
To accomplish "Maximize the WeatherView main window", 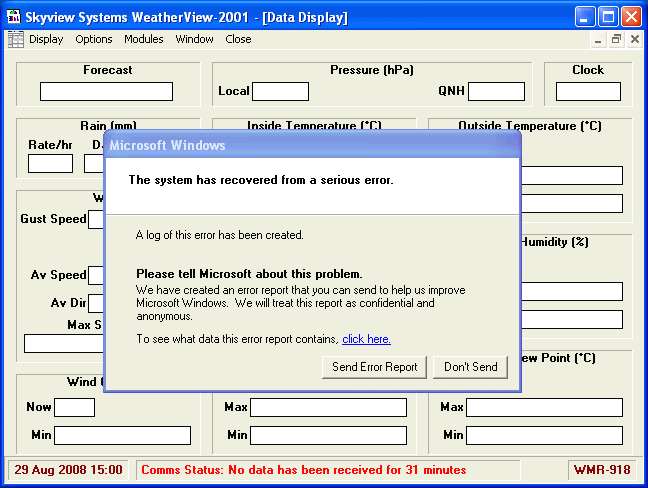I will [x=608, y=17].
